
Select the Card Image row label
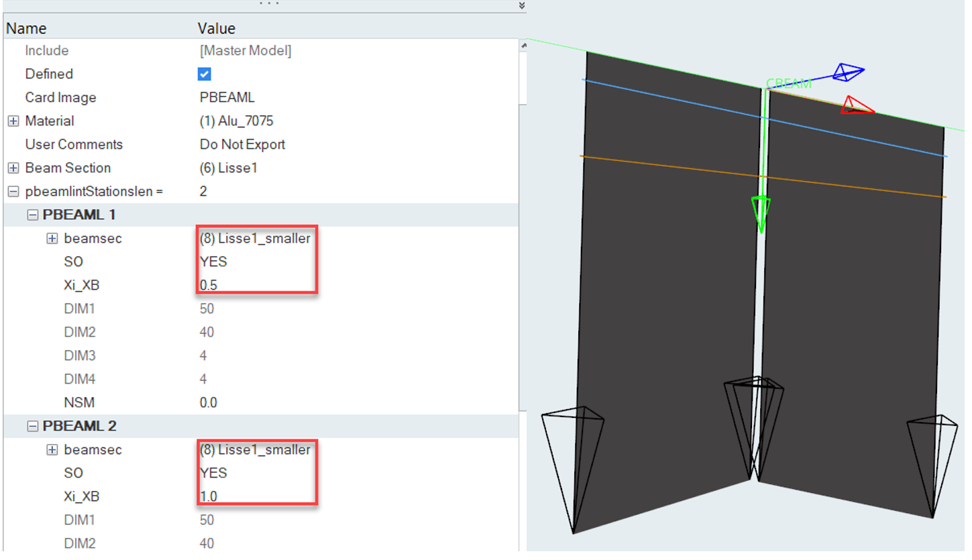61,98
